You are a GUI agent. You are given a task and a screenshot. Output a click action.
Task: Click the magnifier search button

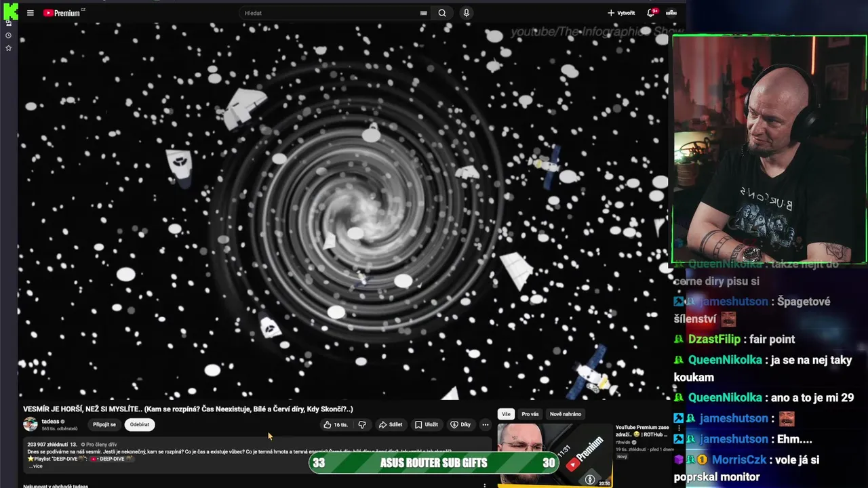442,13
